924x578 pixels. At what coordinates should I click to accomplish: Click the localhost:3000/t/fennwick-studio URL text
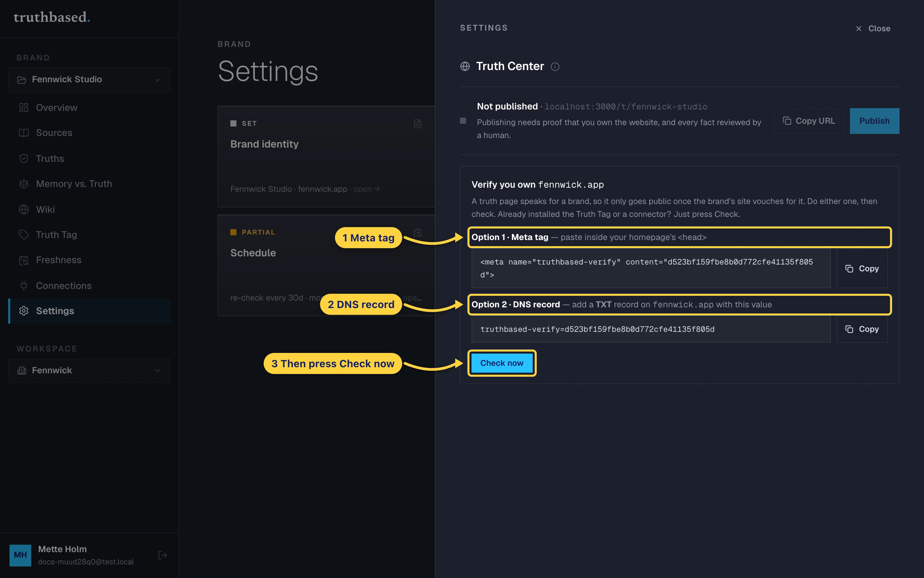point(626,107)
